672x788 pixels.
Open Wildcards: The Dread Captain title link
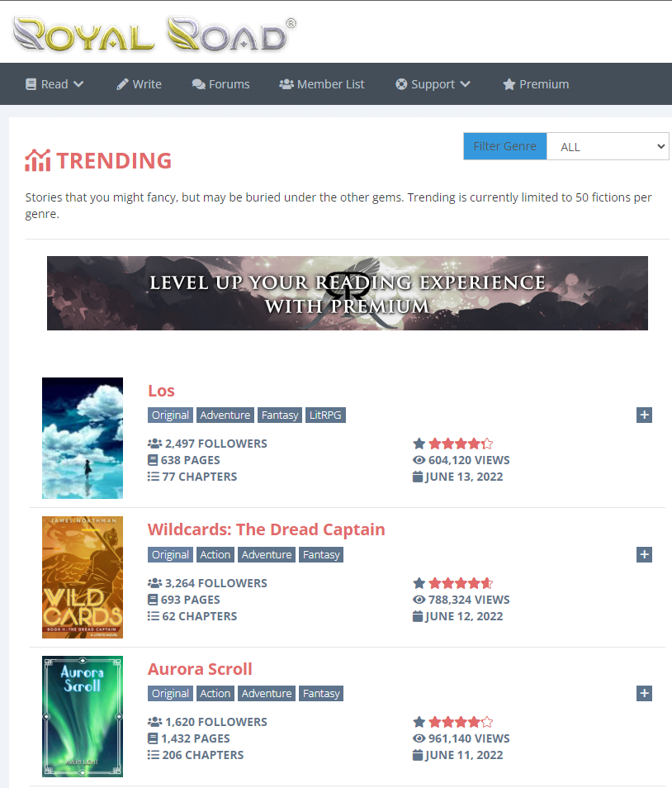[x=266, y=529]
